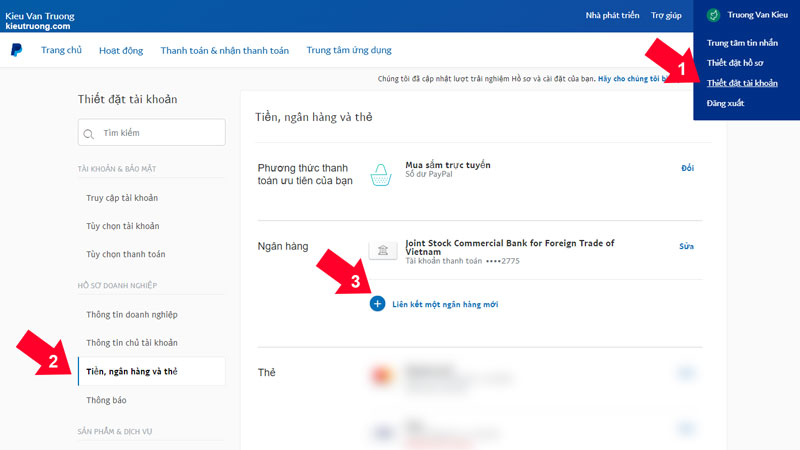This screenshot has width=800, height=450.
Task: Click the search magnifier icon
Action: click(89, 134)
